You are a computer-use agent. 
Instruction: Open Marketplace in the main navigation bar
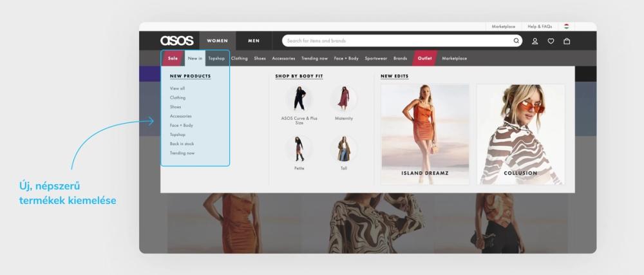454,58
